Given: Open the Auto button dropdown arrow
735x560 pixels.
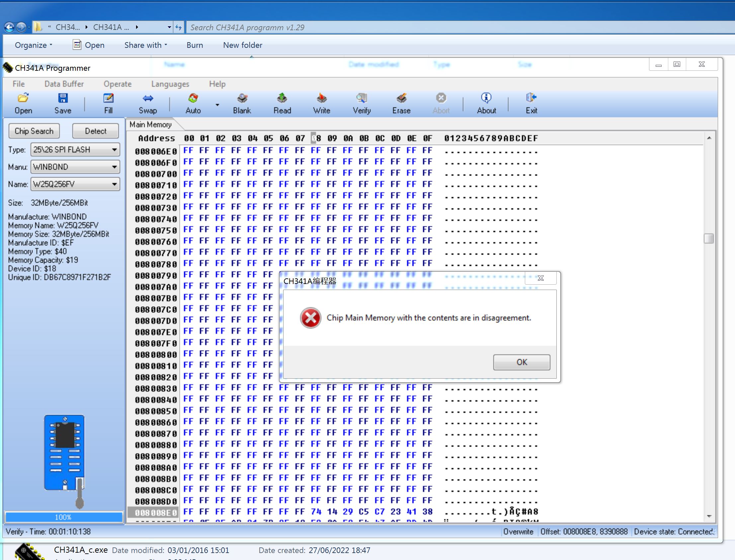Looking at the screenshot, I should point(217,105).
